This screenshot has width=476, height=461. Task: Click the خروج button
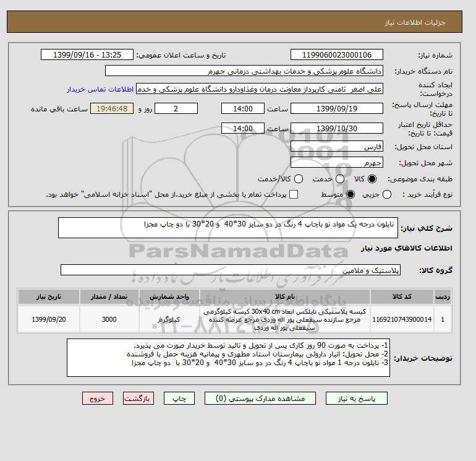pos(98,399)
